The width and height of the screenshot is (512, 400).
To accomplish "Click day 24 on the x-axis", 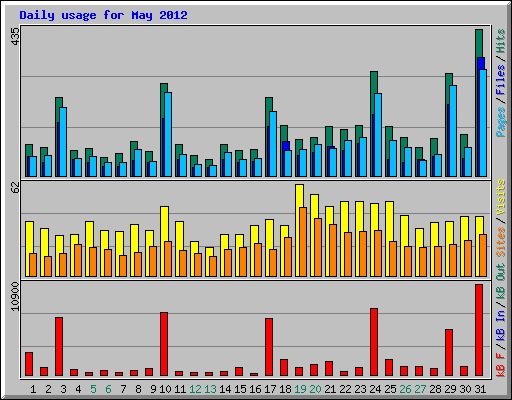I will click(375, 389).
